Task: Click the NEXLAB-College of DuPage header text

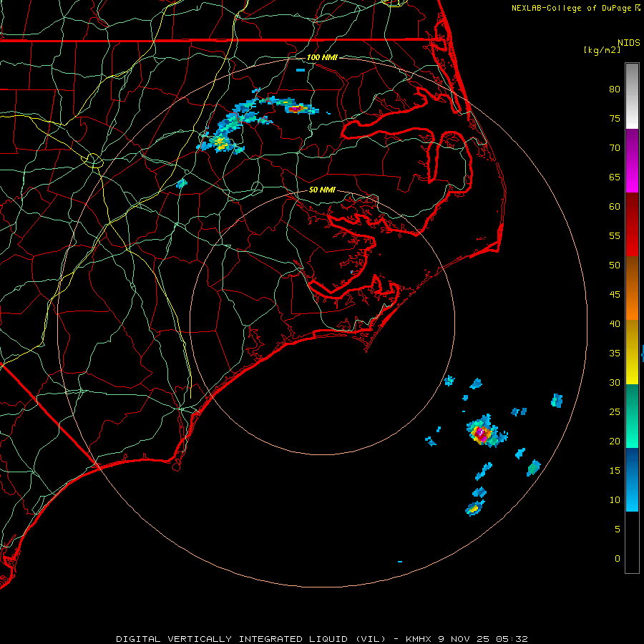Action: pos(572,8)
